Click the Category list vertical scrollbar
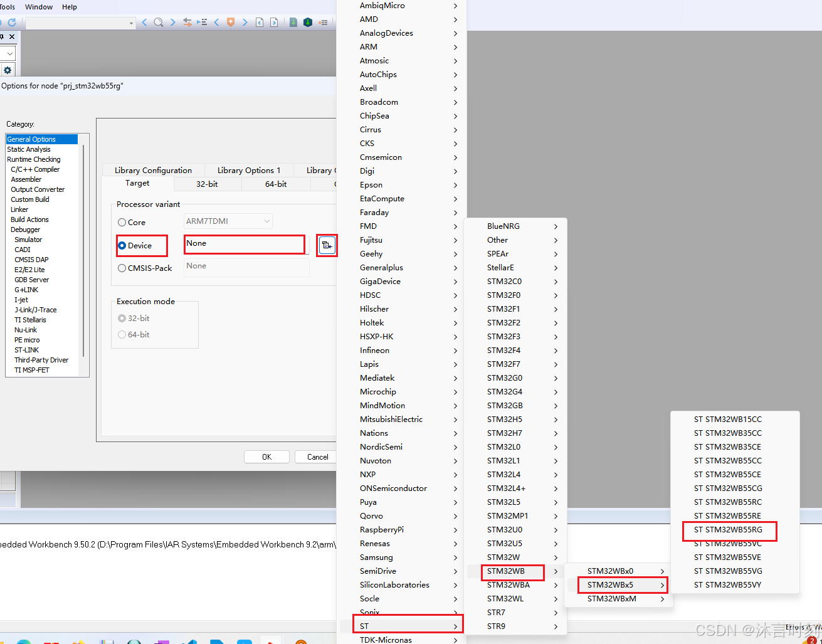 click(83, 251)
